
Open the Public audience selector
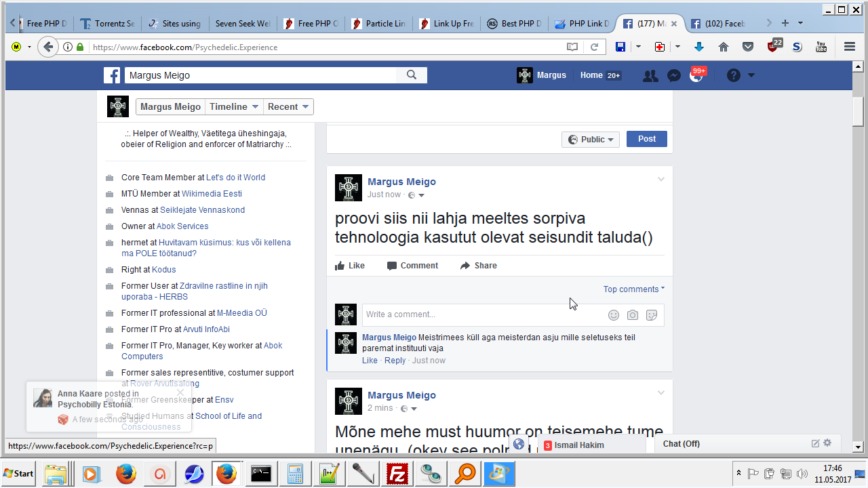pyautogui.click(x=591, y=140)
